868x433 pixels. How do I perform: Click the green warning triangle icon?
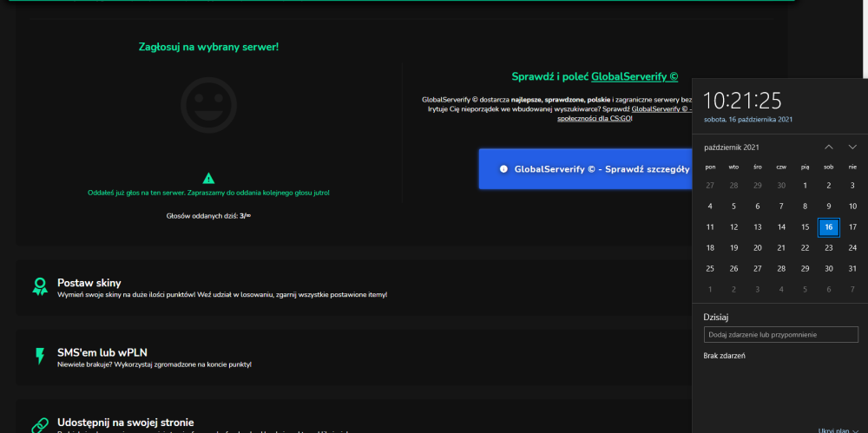click(x=208, y=178)
